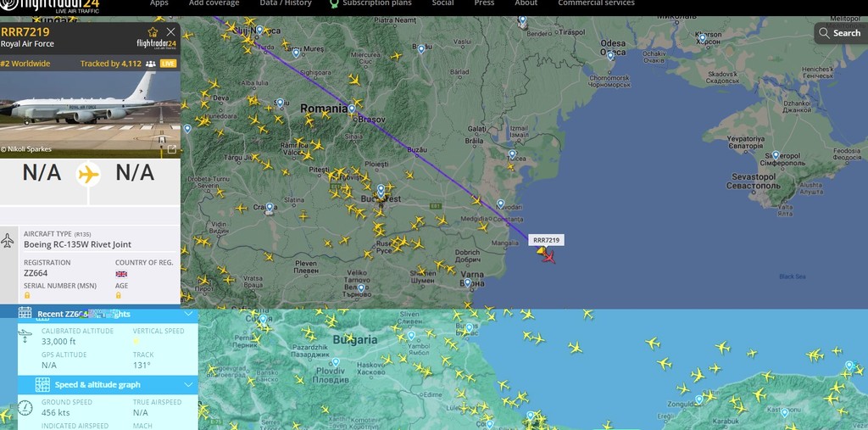
Task: Click the Odesa airport pin
Action: click(x=610, y=55)
